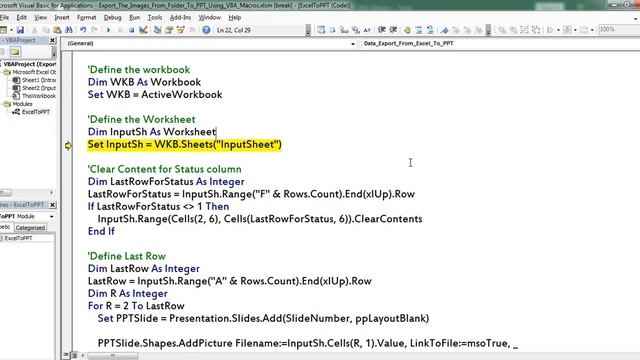Select the VBAProject root node

tap(29, 64)
